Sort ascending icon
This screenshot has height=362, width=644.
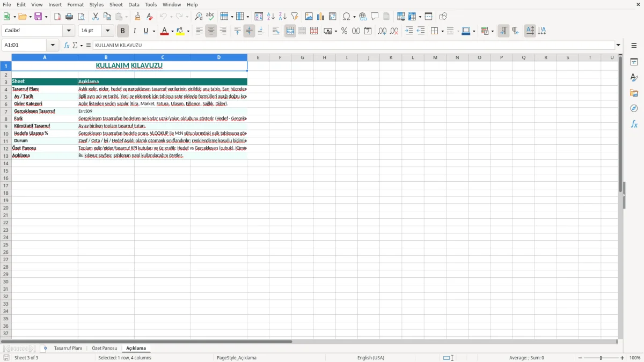270,17
